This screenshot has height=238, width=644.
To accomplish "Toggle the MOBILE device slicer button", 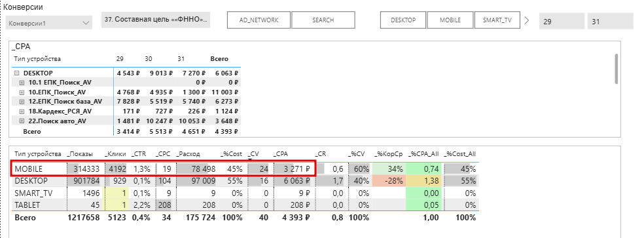I will pyautogui.click(x=450, y=20).
